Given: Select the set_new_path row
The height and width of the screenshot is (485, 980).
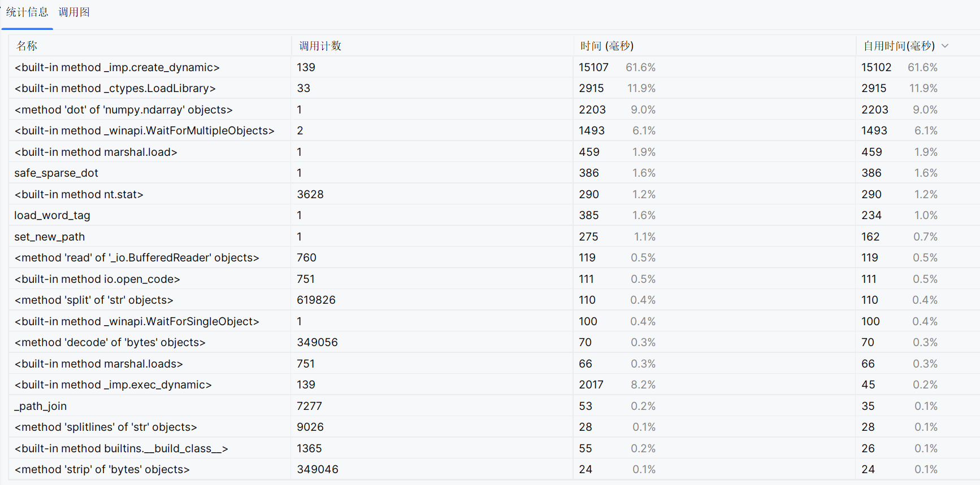Looking at the screenshot, I should coord(50,237).
